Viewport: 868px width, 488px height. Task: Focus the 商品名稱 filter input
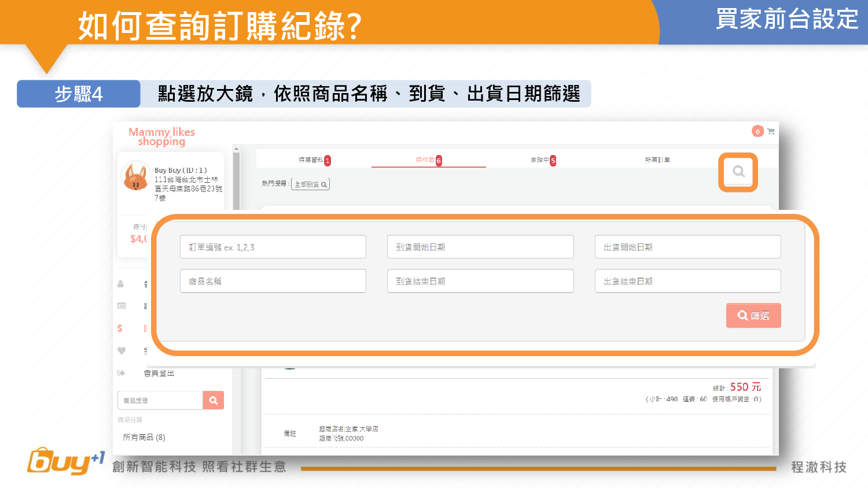[x=273, y=281]
